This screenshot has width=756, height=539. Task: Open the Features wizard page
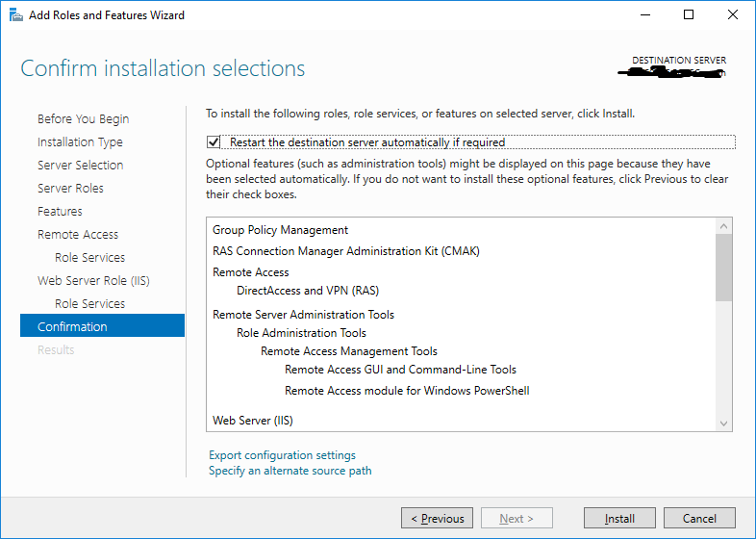[60, 212]
